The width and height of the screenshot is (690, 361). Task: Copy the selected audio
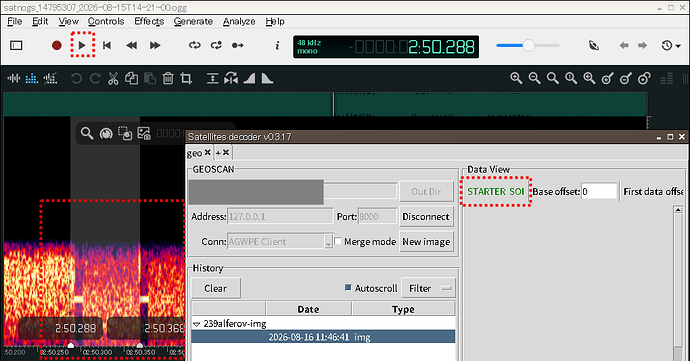(x=131, y=79)
